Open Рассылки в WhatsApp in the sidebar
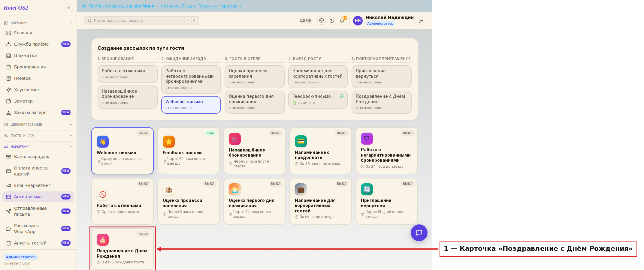Viewport: 644px width, 270px height. 38,229
